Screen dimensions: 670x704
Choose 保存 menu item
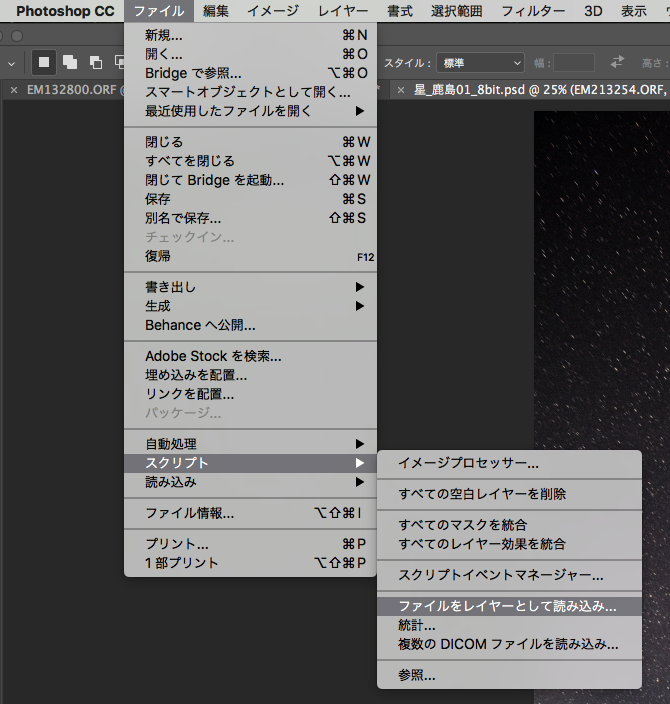(x=250, y=199)
